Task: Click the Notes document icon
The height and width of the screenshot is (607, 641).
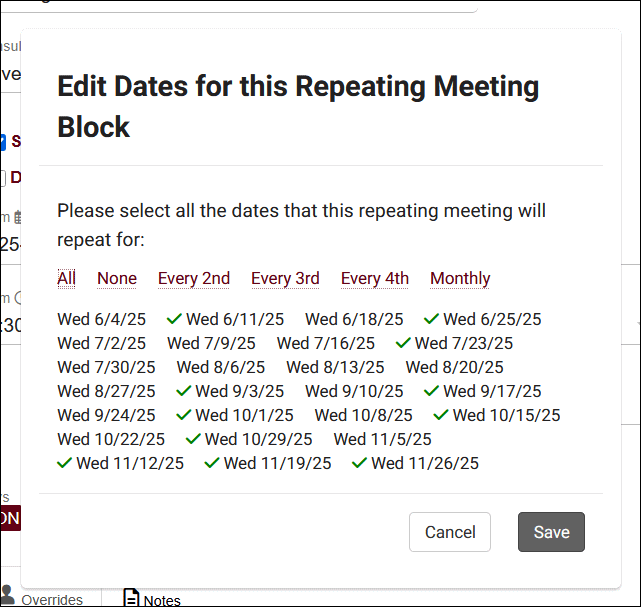Action: (x=131, y=598)
